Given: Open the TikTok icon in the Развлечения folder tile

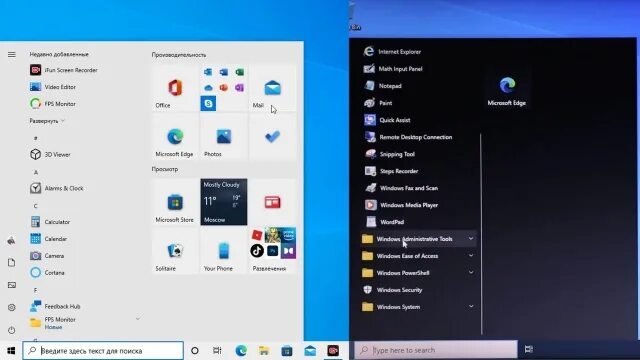Looking at the screenshot, I should point(257,250).
